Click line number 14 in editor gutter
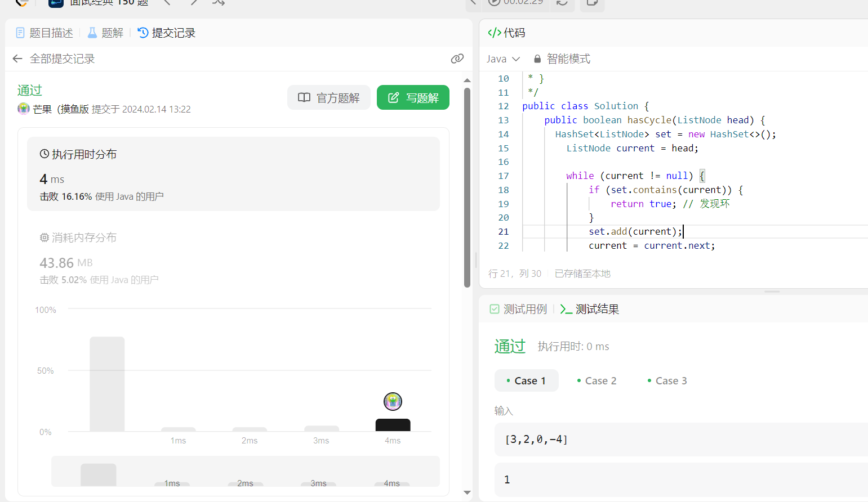This screenshot has width=868, height=502. click(x=503, y=134)
